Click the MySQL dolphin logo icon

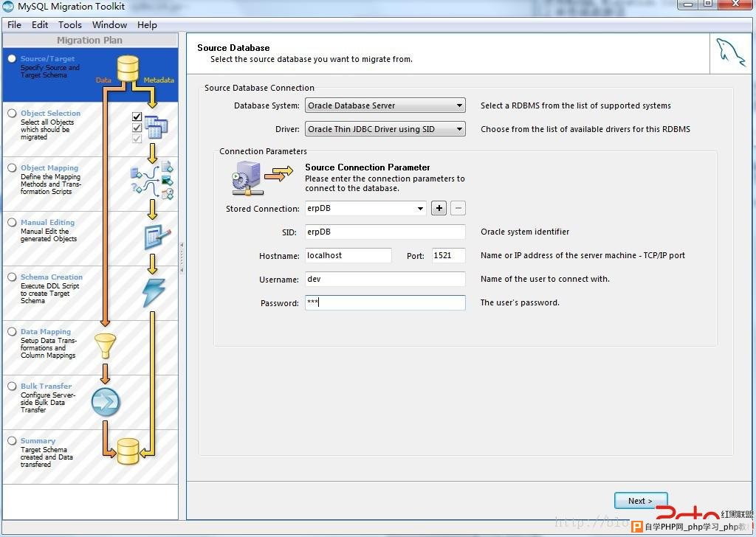[x=730, y=52]
